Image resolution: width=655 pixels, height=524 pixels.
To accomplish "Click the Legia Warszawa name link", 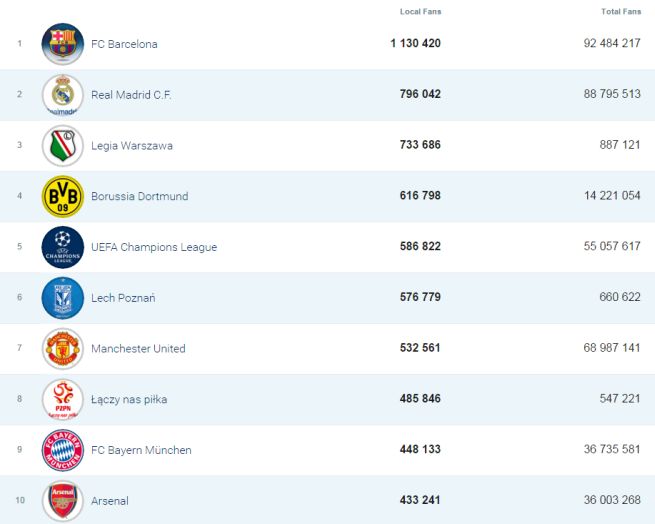I will tap(132, 146).
